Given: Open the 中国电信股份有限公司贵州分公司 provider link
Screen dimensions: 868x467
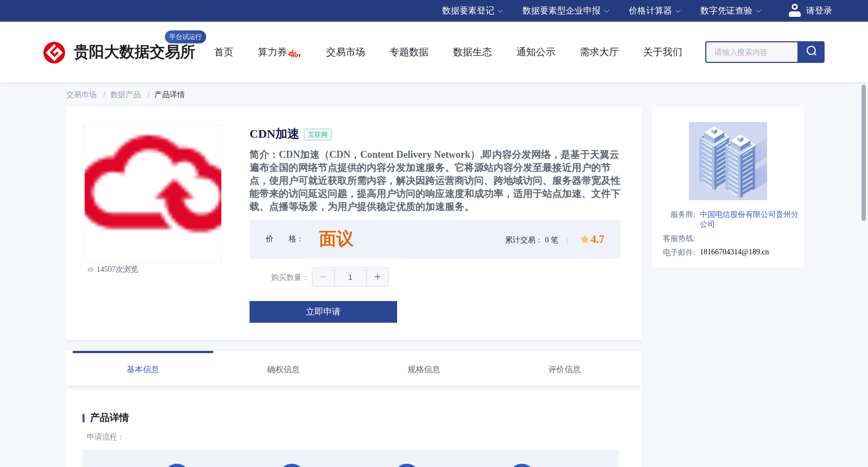Looking at the screenshot, I should [x=749, y=219].
